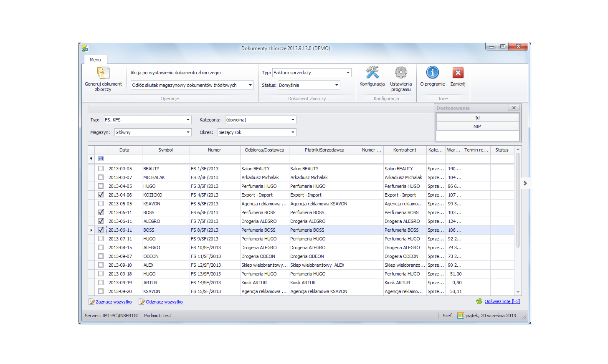Select the FS 15/SF/2013 cell
608x364 pixels.
click(215, 291)
